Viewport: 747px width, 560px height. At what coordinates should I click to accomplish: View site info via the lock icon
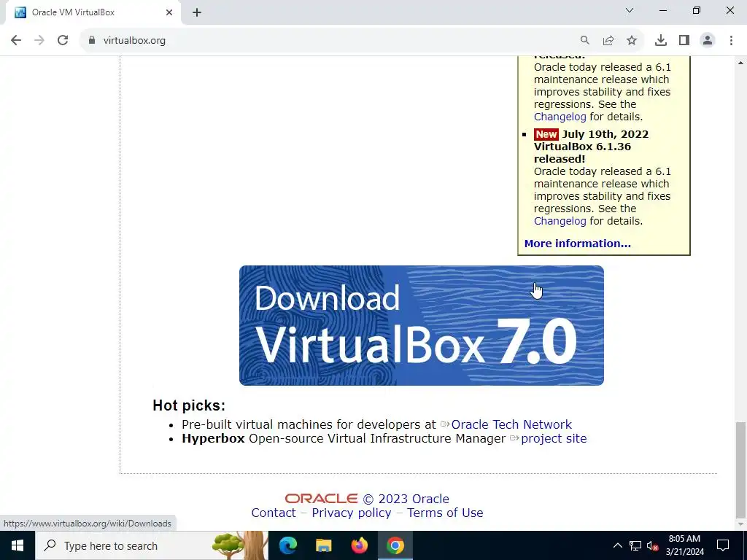tap(92, 41)
